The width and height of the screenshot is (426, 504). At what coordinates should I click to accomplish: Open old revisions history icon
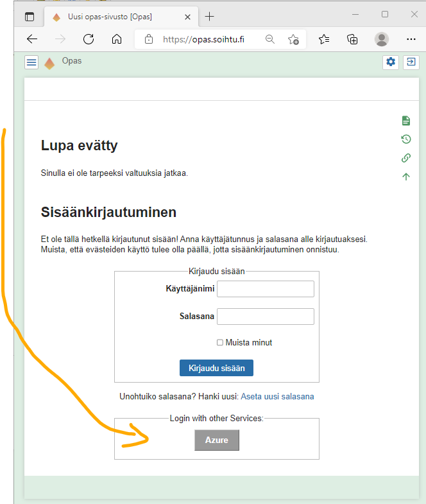406,139
